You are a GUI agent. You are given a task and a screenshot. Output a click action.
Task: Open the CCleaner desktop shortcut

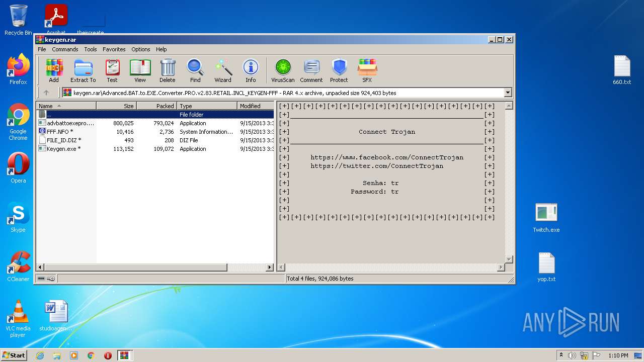[x=18, y=266]
